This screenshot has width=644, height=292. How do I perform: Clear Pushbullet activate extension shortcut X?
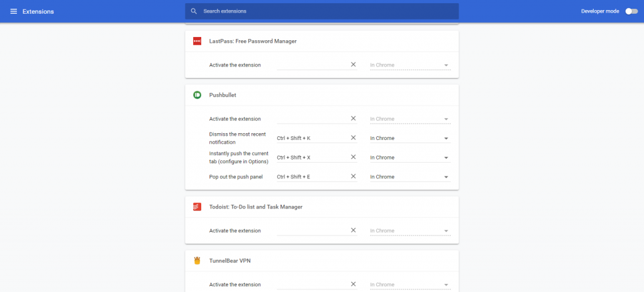pyautogui.click(x=353, y=118)
